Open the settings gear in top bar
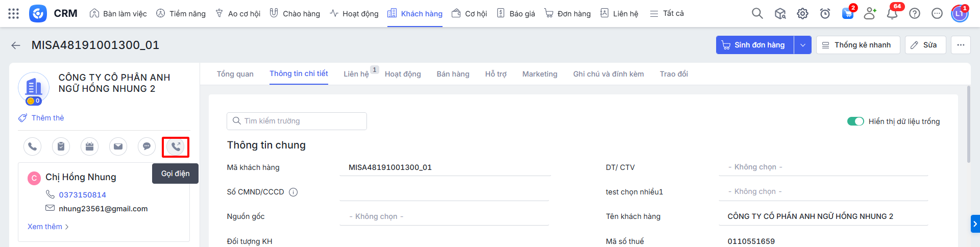Screen dimensions: 980x247 [802, 14]
